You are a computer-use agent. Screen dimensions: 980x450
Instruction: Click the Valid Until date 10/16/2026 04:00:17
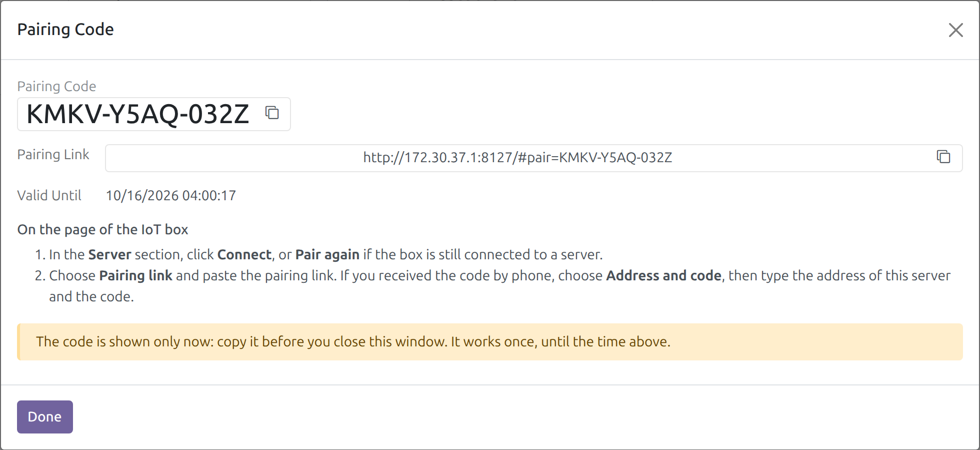click(x=171, y=195)
